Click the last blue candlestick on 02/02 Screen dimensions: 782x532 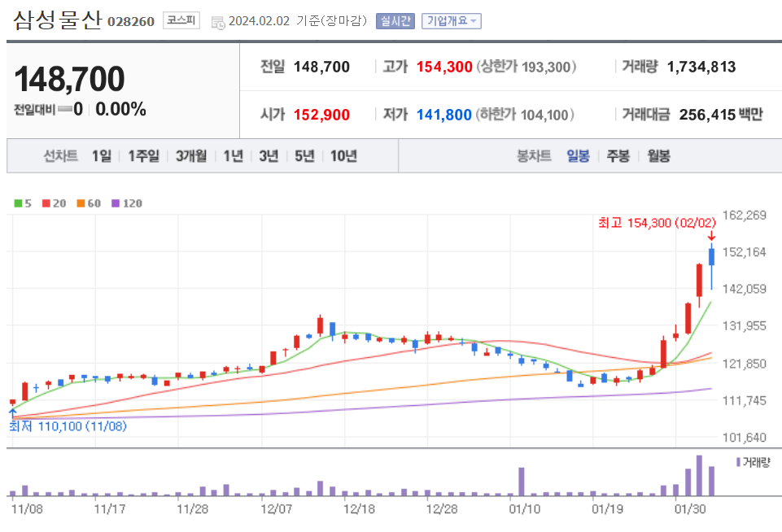tap(712, 266)
